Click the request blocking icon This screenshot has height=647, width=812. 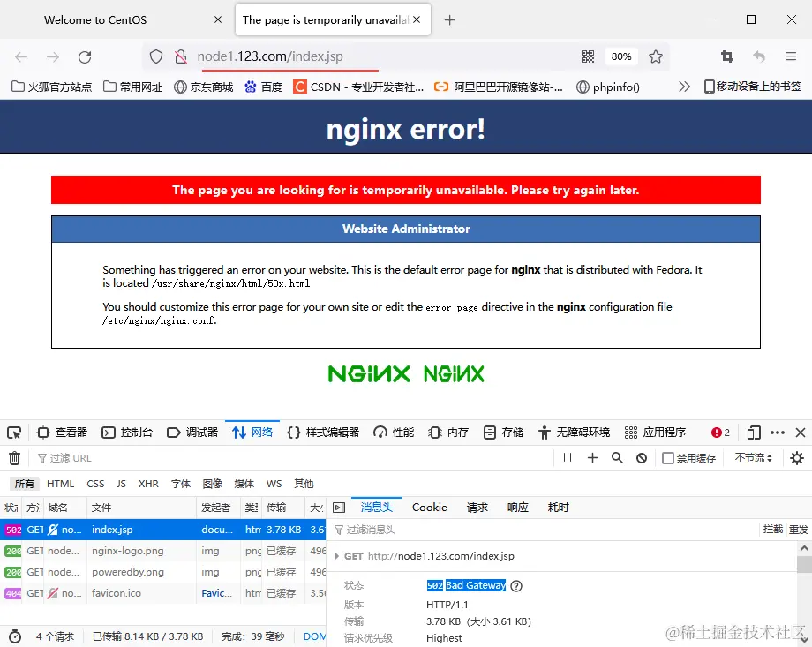click(642, 458)
